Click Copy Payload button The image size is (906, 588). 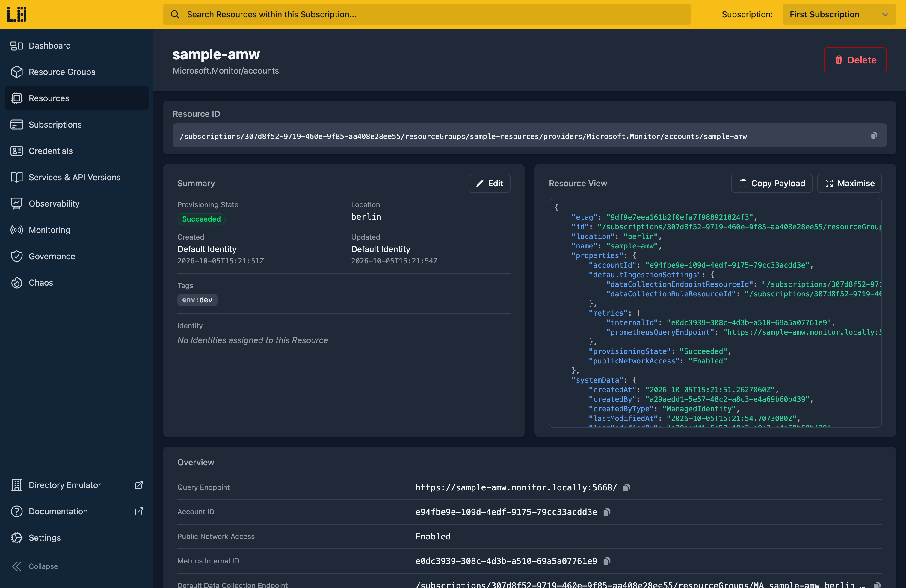pyautogui.click(x=771, y=183)
